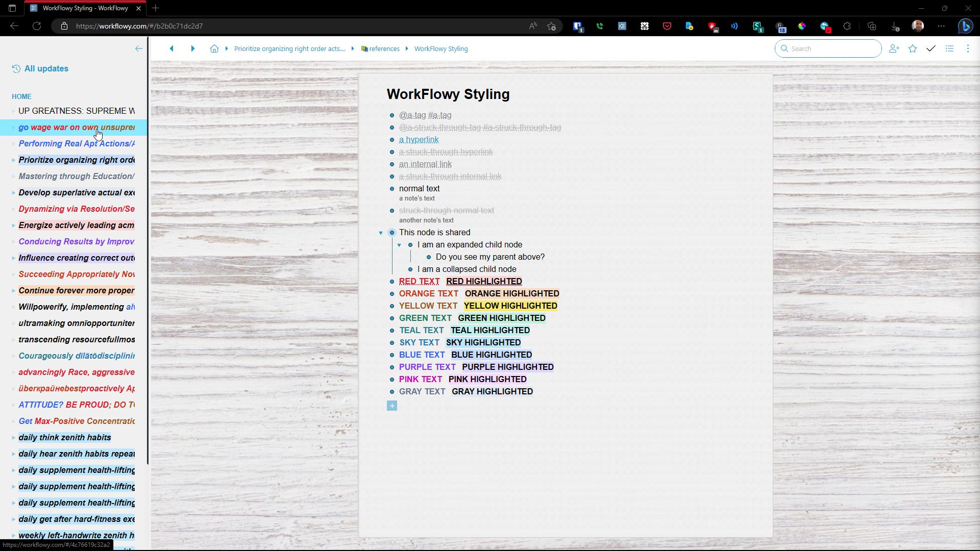Collapse the left sidebar with arrow icon
Image resolution: width=980 pixels, height=551 pixels.
(138, 48)
